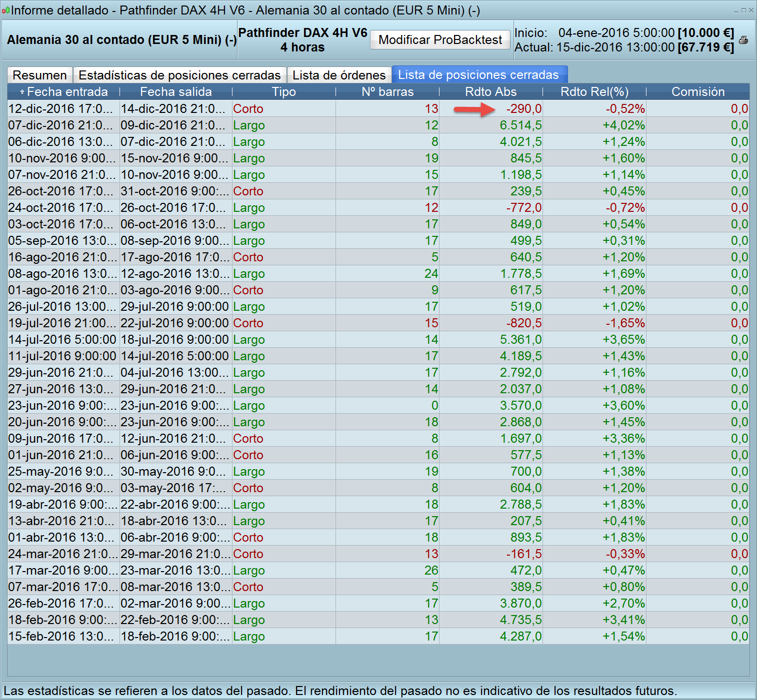Select entry date 12-dic-2016 17:0...
The height and width of the screenshot is (700, 757).
pos(63,109)
